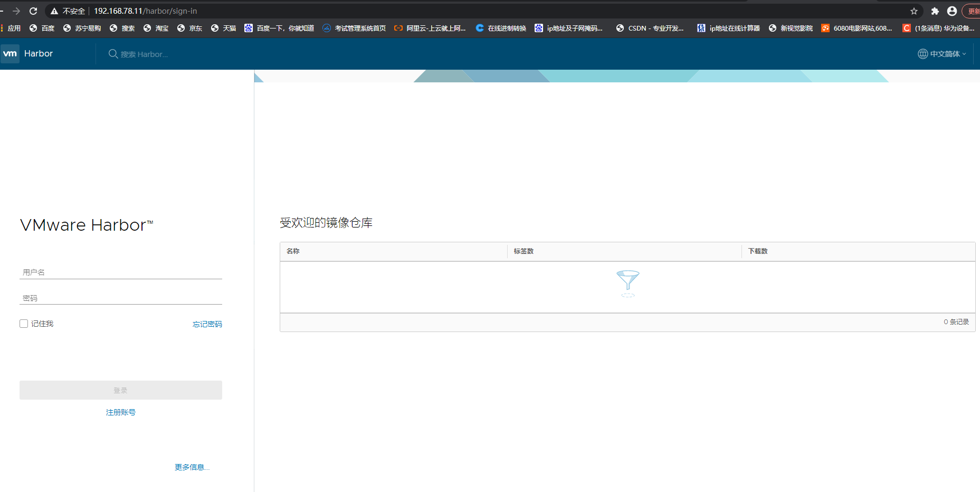Open the 新视觉影院 bookmark
The image size is (980, 492).
tap(791, 29)
